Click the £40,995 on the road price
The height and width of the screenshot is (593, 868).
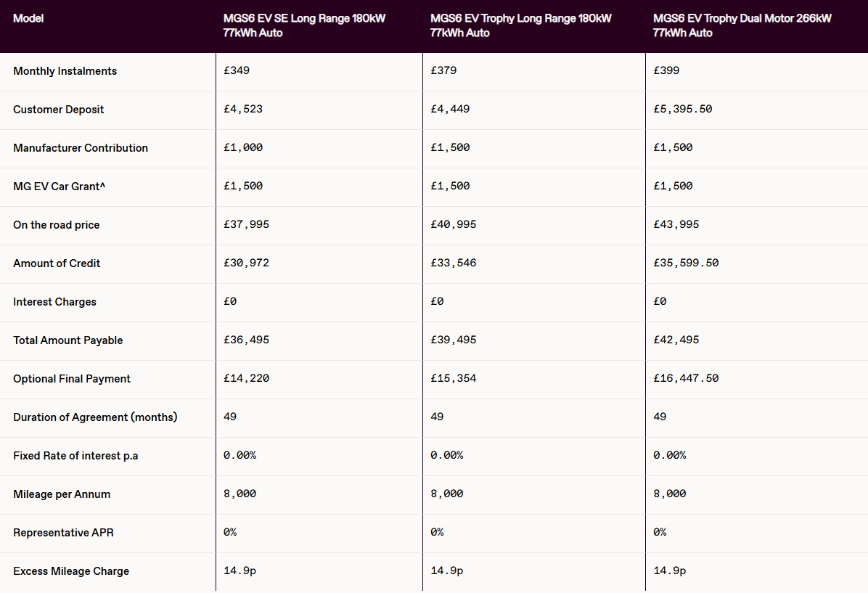pos(454,224)
